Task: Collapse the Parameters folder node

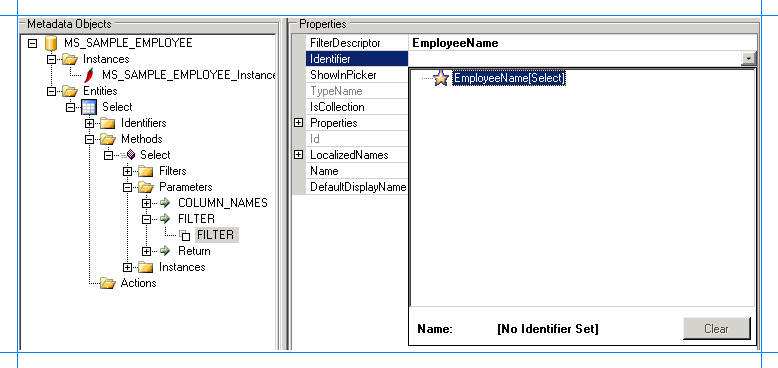Action: coord(128,187)
